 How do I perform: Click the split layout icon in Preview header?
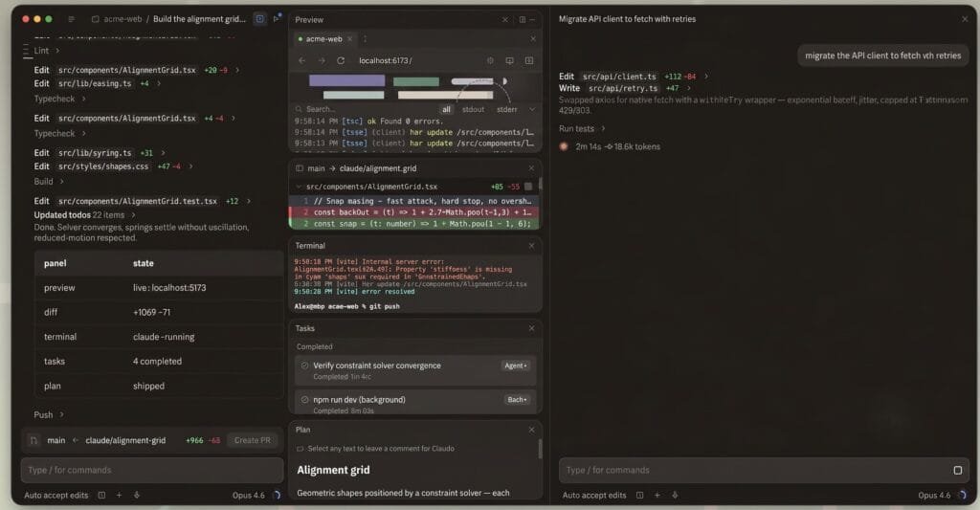click(523, 19)
